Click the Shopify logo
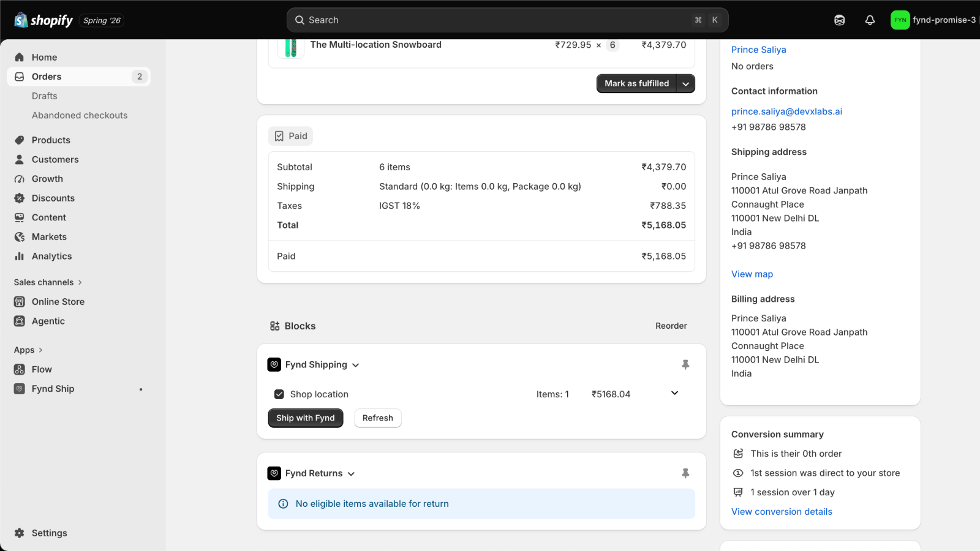The width and height of the screenshot is (980, 551). click(x=43, y=20)
